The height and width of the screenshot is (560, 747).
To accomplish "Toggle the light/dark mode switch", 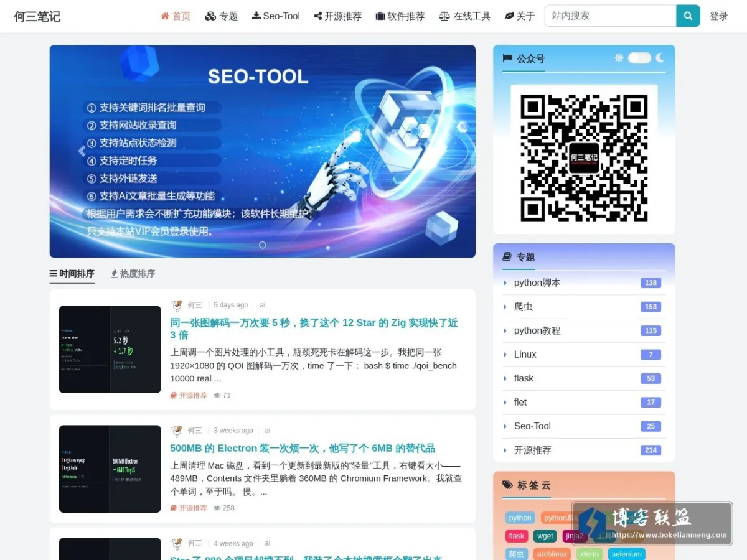I will (x=639, y=58).
